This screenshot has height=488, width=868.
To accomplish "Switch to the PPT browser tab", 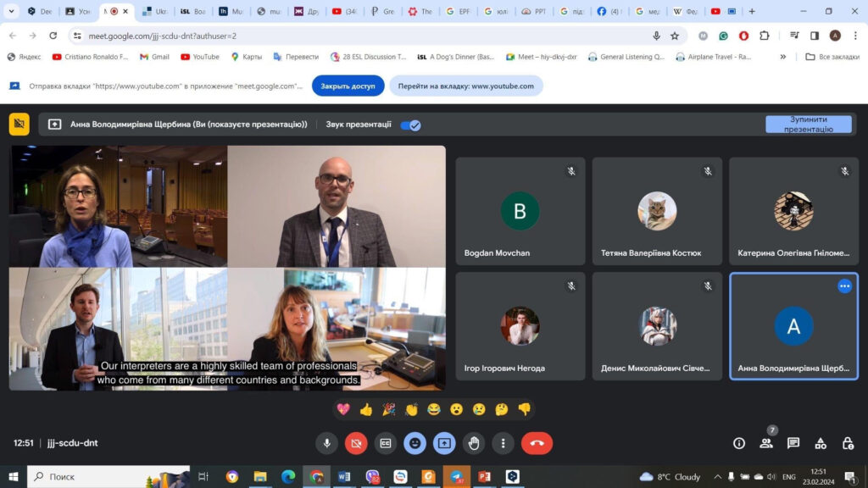I will pyautogui.click(x=534, y=12).
